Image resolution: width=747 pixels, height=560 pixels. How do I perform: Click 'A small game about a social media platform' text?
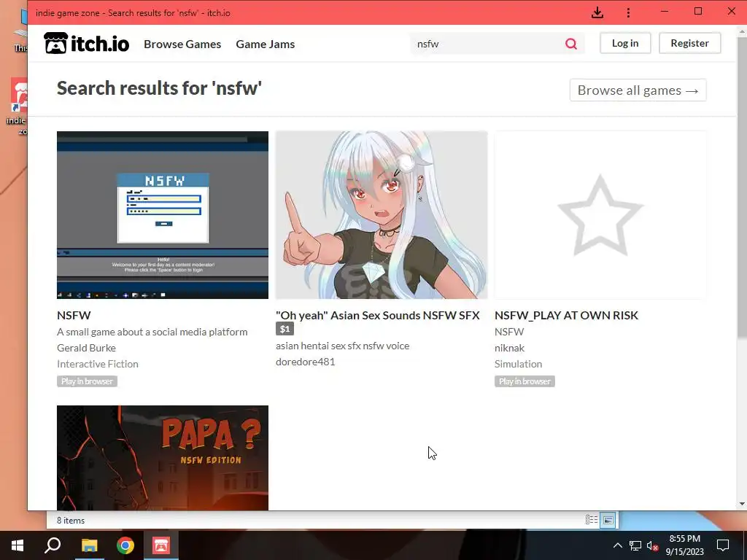coord(152,332)
